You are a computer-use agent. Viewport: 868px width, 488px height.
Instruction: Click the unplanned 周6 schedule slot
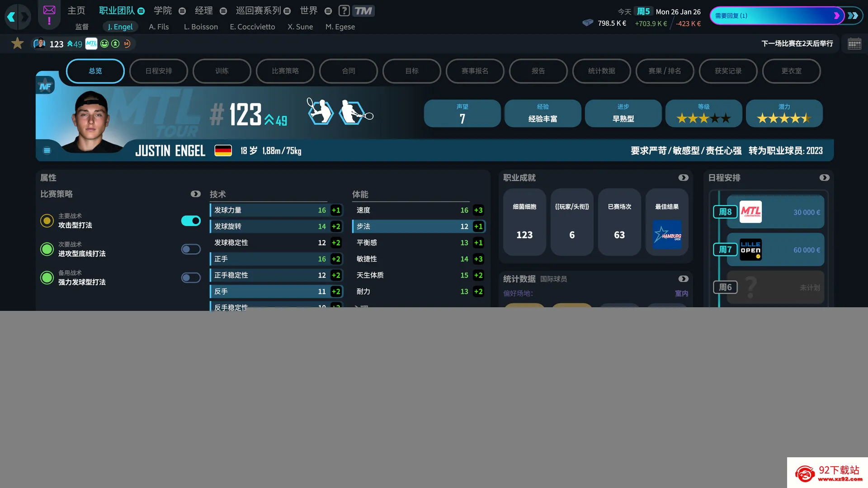coord(775,287)
